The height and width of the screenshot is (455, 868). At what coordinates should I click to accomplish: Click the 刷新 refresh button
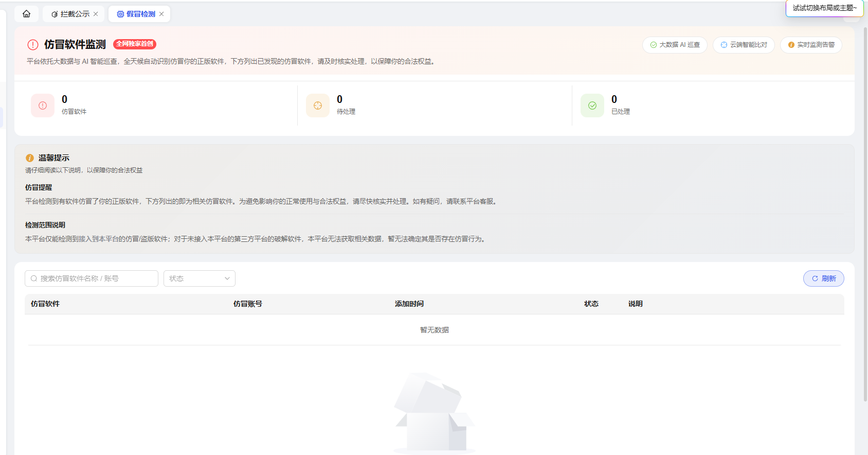pos(823,278)
